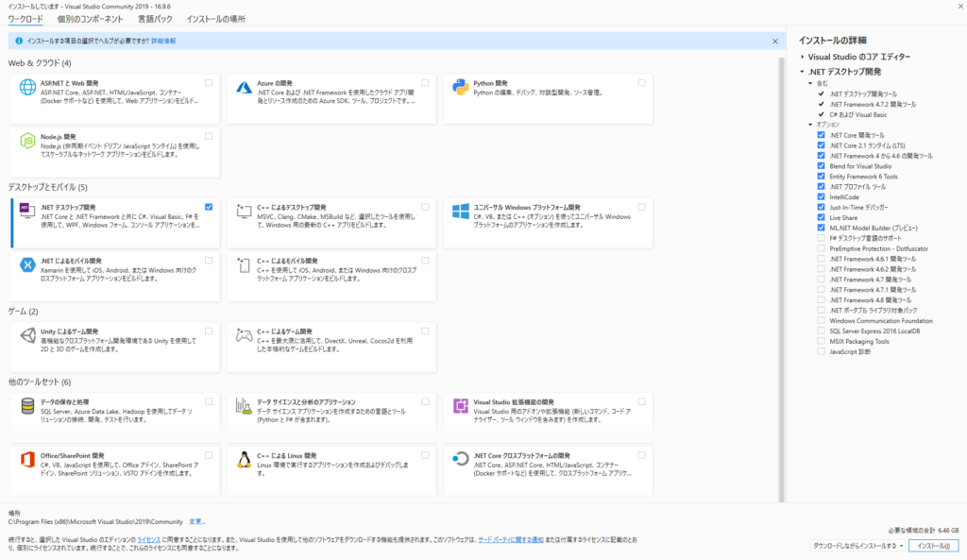Check the ユニバーサル Windows プラットフォーム開発 checkbox

[642, 207]
